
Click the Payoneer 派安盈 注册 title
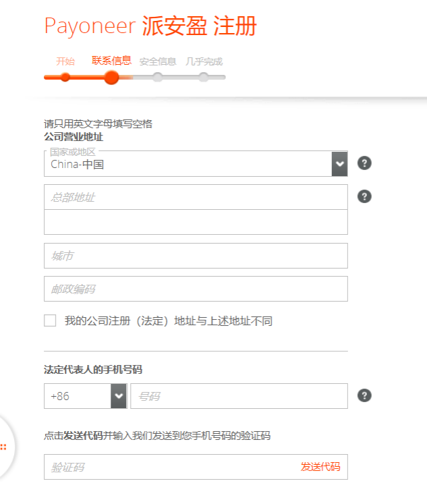click(x=150, y=26)
